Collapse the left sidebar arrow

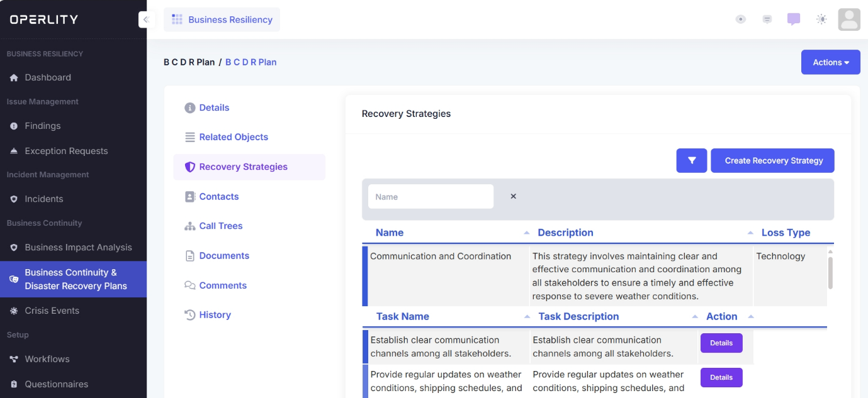click(x=146, y=19)
